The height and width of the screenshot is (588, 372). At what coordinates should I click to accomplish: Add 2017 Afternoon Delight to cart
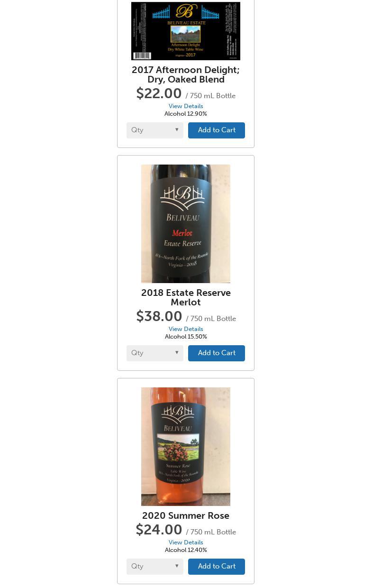coord(217,130)
